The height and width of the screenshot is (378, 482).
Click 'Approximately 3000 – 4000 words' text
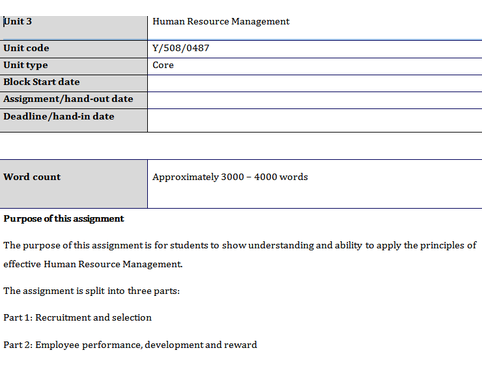click(x=230, y=177)
